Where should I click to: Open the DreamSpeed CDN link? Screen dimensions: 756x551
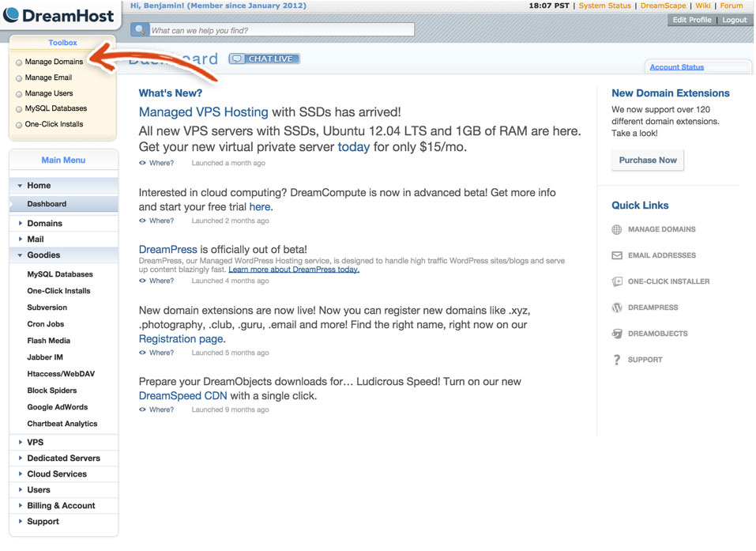[182, 396]
